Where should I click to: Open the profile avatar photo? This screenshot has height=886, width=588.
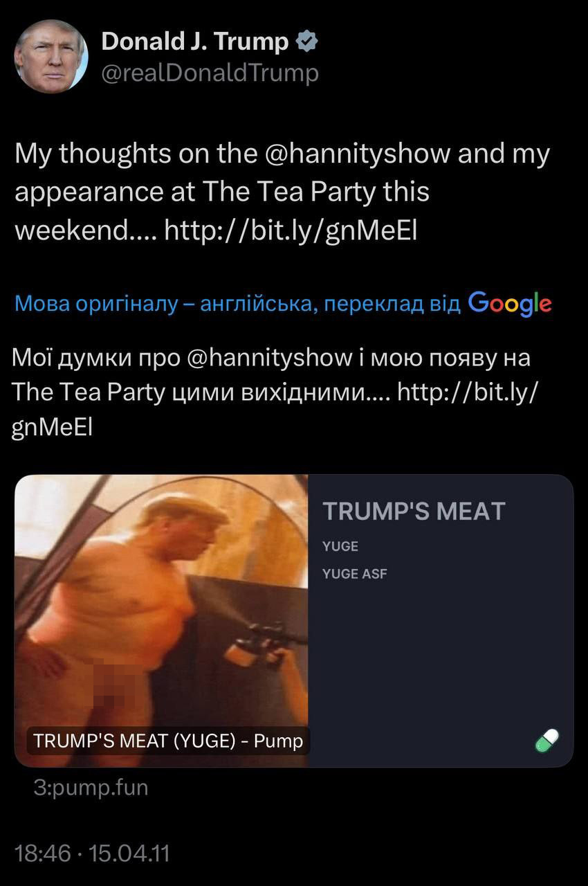click(x=51, y=57)
